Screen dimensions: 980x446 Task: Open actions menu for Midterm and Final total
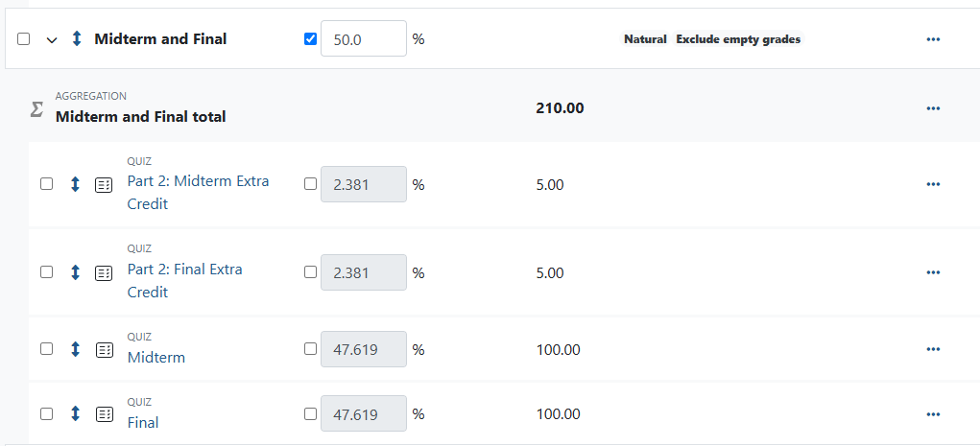[x=933, y=108]
